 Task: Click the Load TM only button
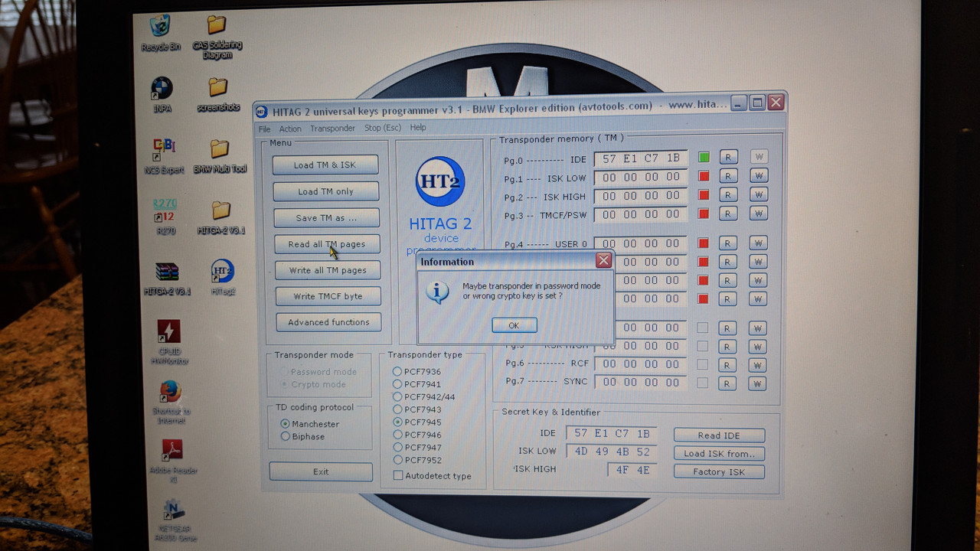325,191
